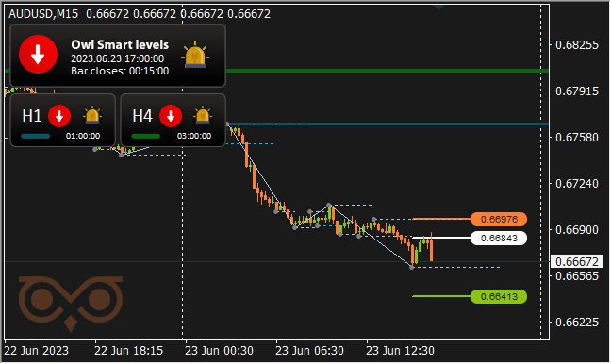Click the orange 0.66976 price level label

[x=499, y=220]
